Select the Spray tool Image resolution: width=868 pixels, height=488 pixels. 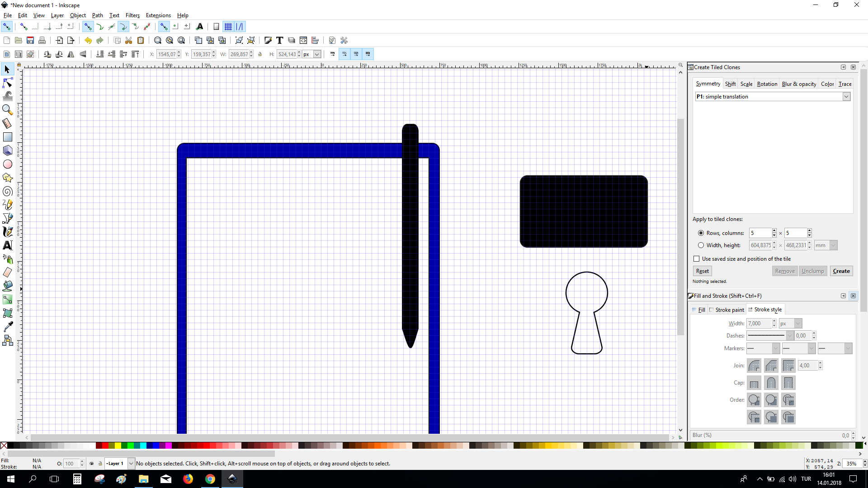7,259
